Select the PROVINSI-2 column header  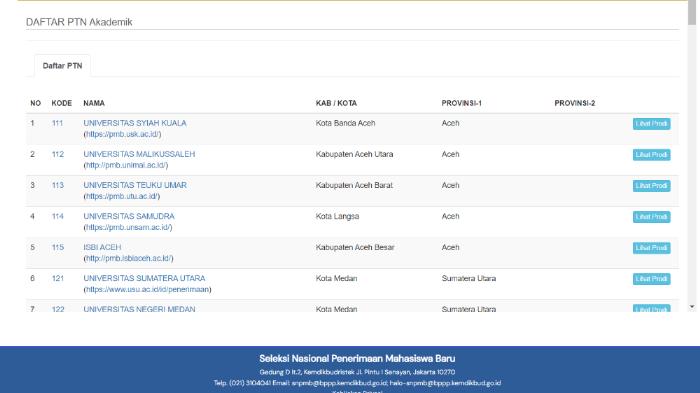click(575, 103)
